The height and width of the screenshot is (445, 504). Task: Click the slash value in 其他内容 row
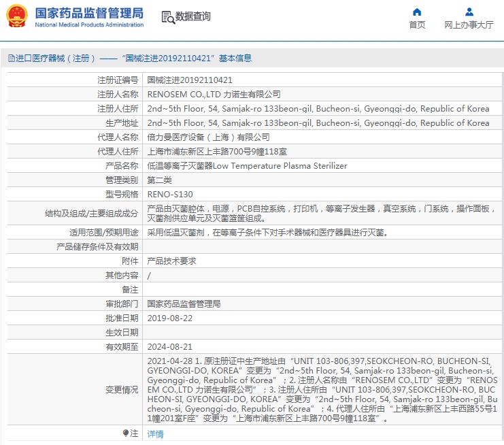click(x=149, y=276)
